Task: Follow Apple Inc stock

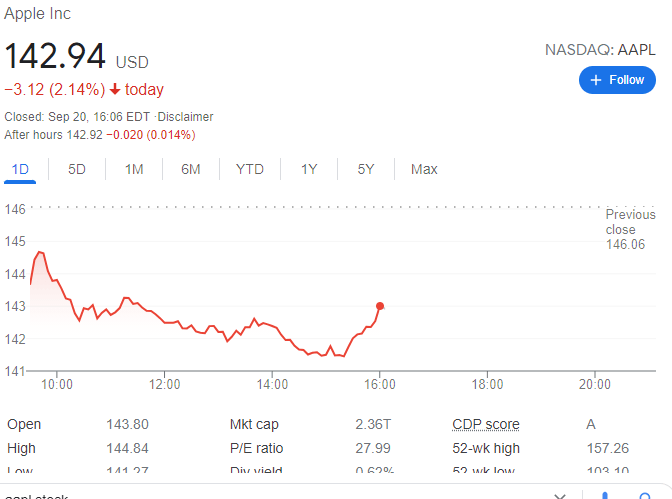Action: click(617, 80)
